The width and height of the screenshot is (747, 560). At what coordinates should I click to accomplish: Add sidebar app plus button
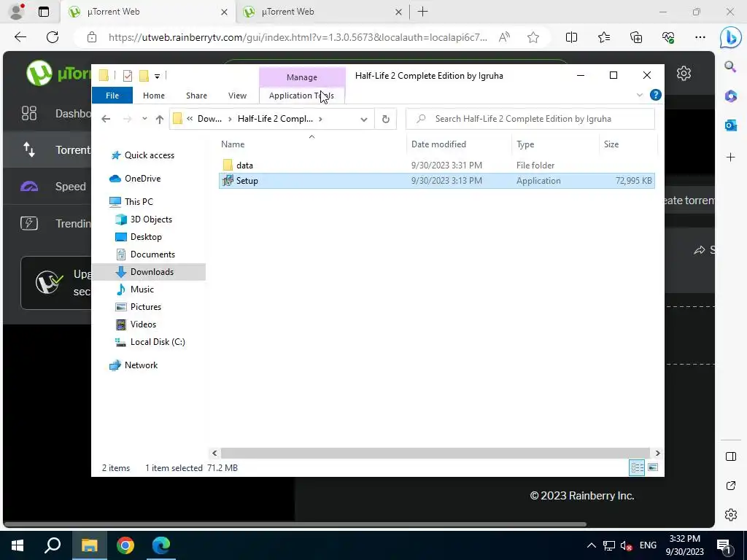coord(730,157)
